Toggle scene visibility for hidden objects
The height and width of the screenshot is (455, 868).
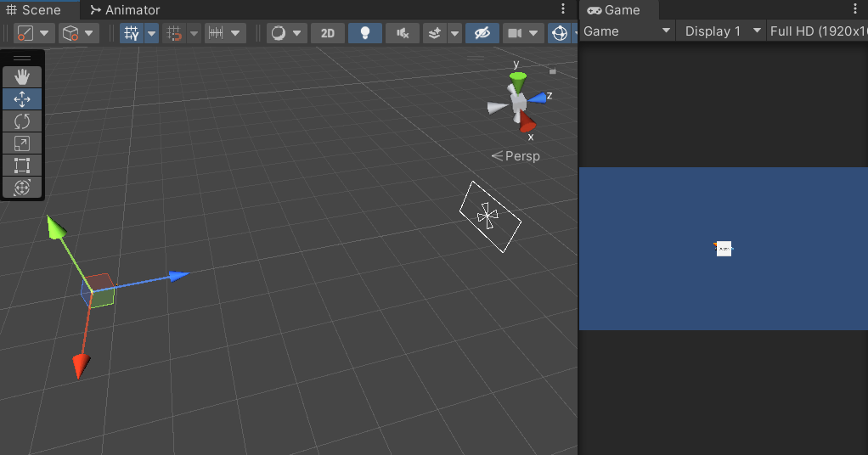[482, 33]
